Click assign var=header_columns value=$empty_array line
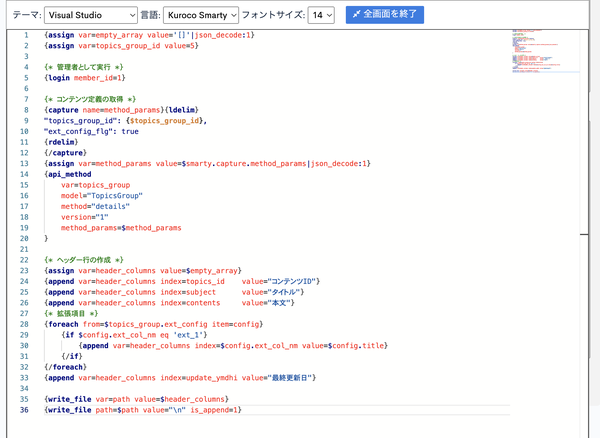The image size is (600, 438). click(143, 271)
